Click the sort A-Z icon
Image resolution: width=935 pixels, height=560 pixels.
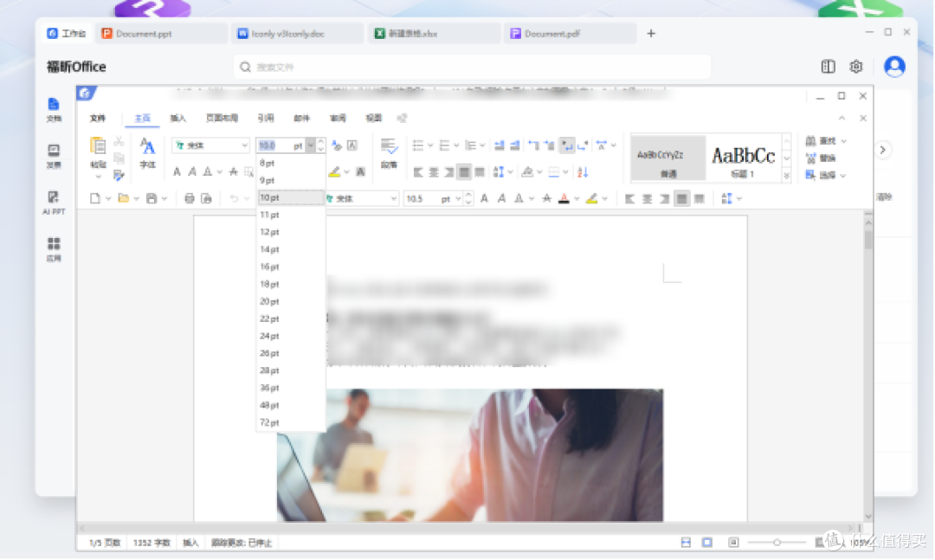pyautogui.click(x=584, y=172)
